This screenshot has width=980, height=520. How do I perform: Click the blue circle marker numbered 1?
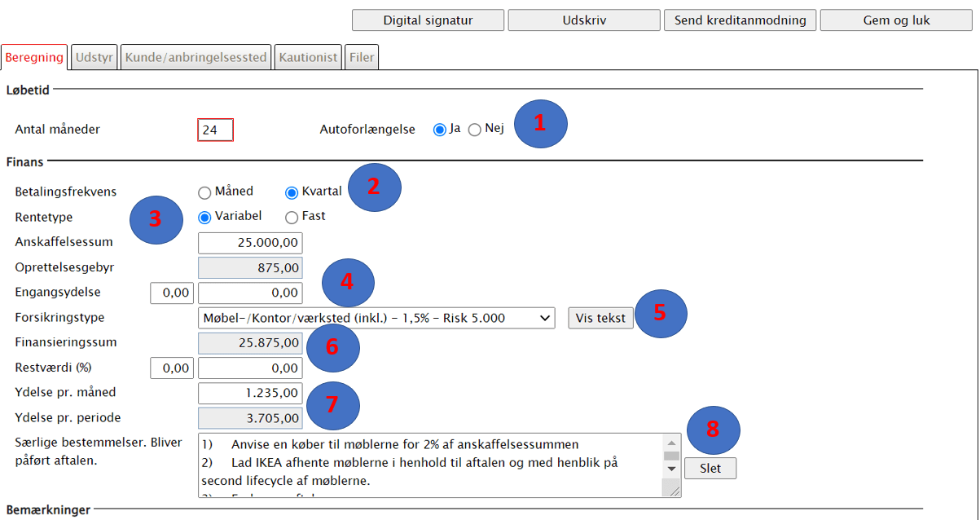click(539, 123)
